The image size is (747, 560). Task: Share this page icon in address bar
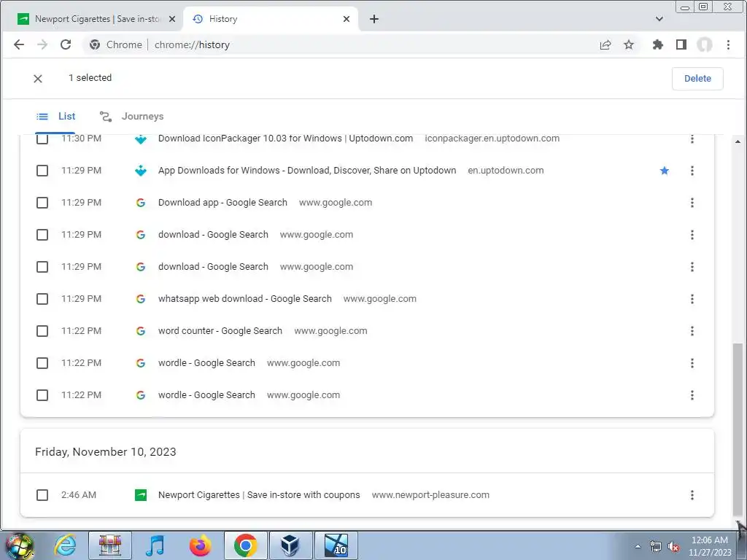pos(605,44)
